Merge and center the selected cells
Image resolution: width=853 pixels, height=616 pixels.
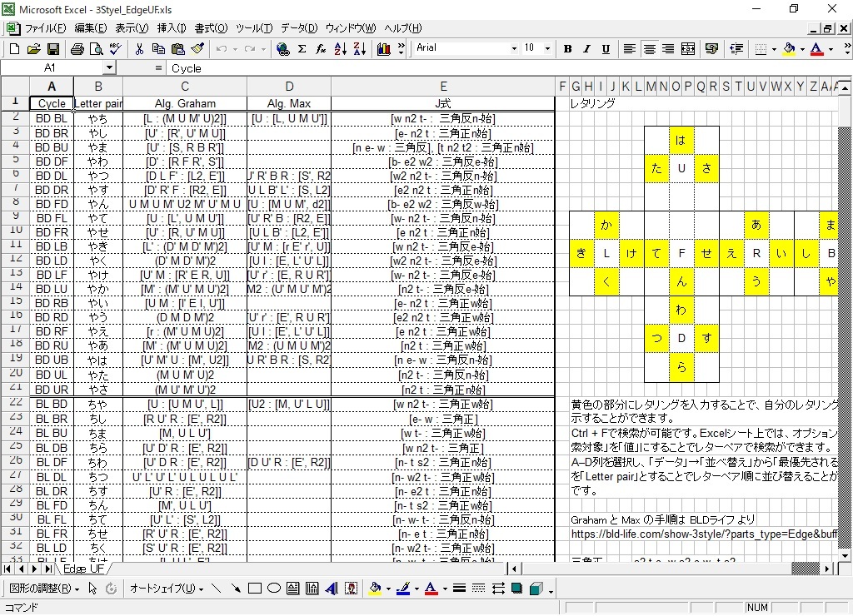(688, 49)
